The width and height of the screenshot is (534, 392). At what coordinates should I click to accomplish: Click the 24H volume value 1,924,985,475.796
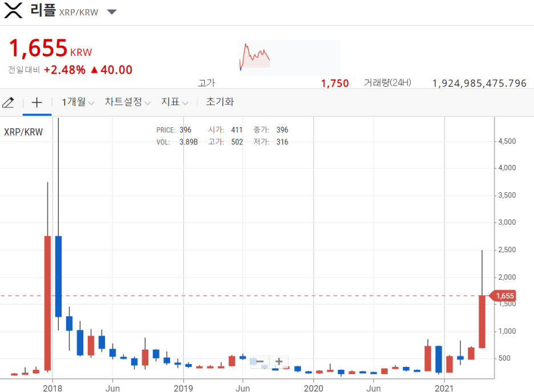point(479,83)
